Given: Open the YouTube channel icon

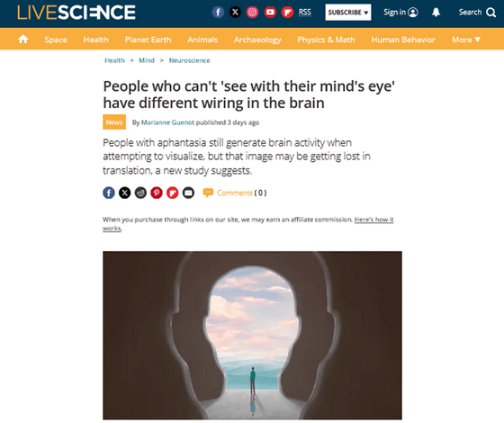Looking at the screenshot, I should tap(270, 13).
